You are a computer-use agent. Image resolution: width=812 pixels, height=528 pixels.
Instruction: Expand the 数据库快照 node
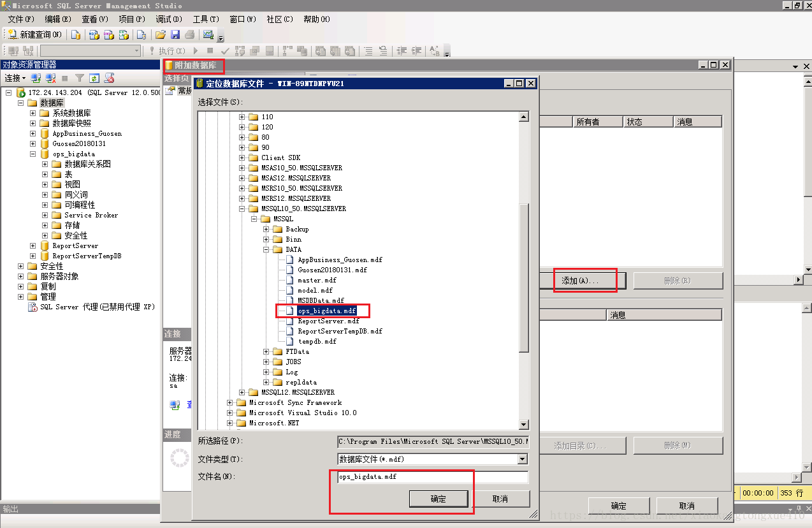[x=33, y=123]
